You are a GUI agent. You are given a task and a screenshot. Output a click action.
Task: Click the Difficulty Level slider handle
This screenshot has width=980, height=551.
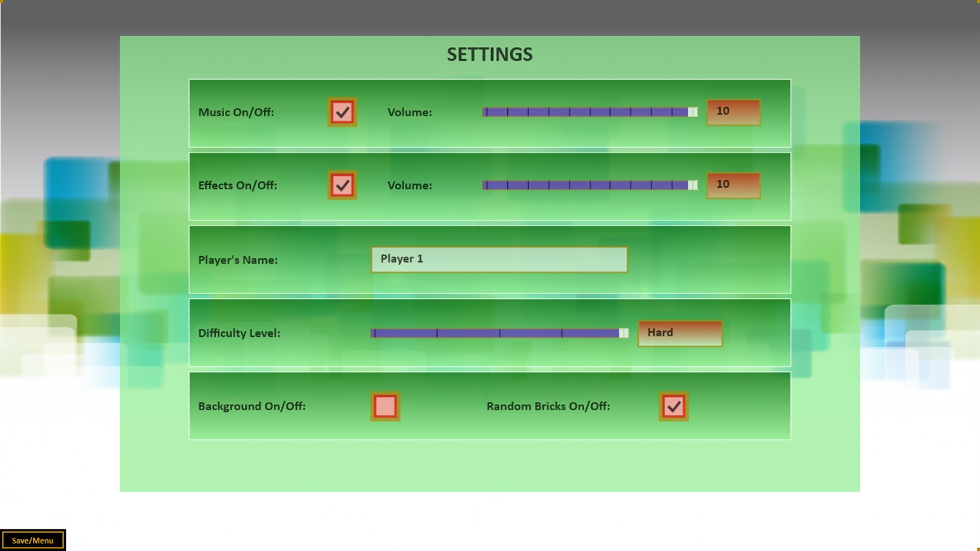623,333
